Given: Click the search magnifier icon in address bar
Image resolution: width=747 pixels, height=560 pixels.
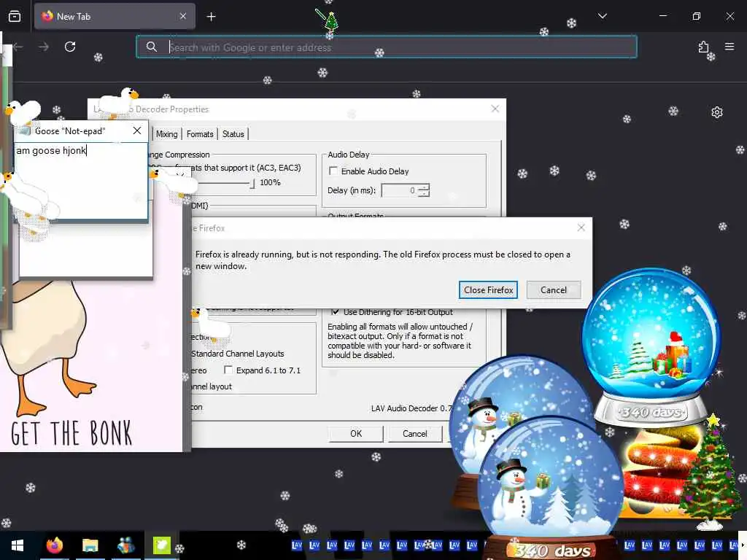Looking at the screenshot, I should point(152,47).
